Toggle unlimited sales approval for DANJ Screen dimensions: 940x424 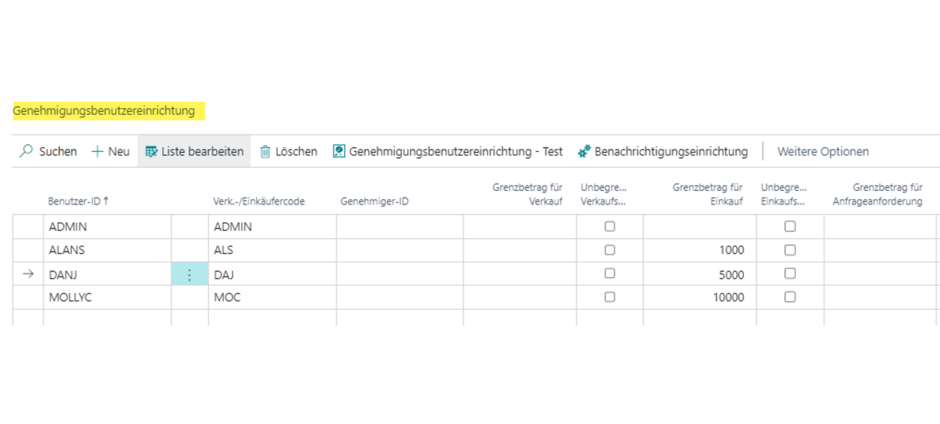click(x=610, y=273)
